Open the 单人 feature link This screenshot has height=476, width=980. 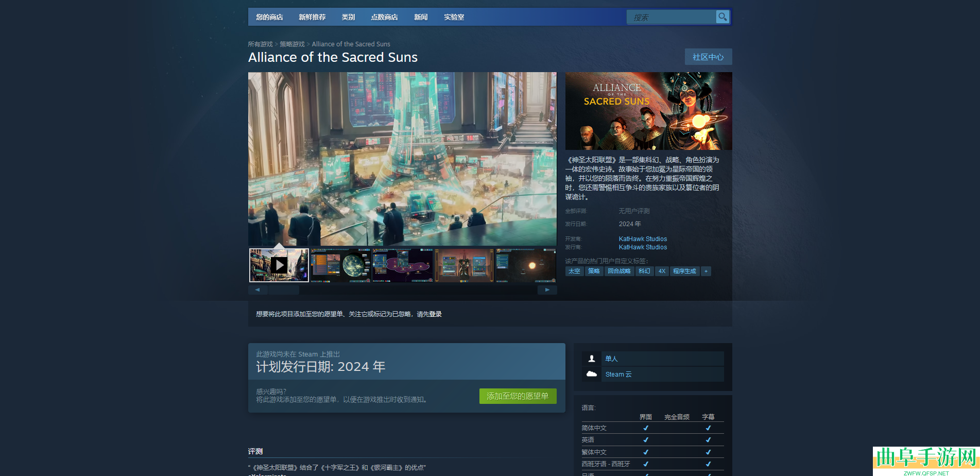click(x=611, y=359)
